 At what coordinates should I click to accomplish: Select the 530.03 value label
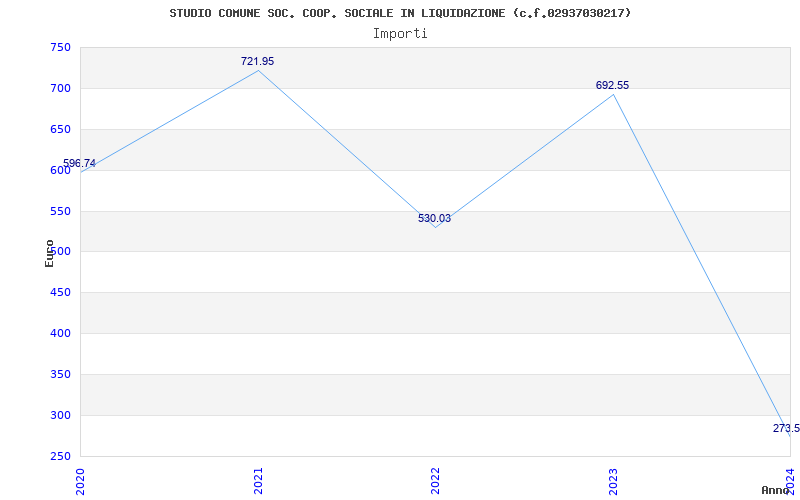click(x=434, y=219)
